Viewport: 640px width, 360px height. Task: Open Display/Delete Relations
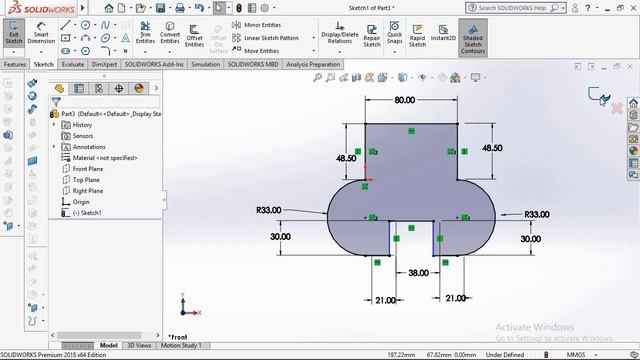click(x=340, y=33)
